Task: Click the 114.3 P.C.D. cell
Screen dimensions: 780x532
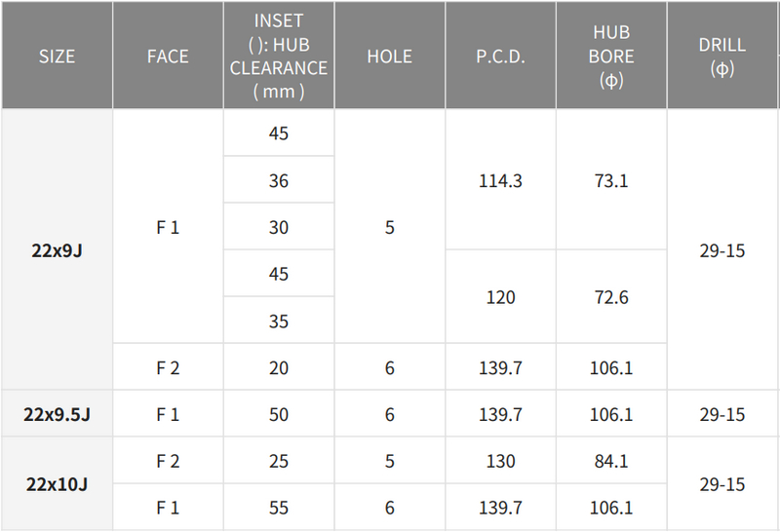Action: tap(501, 180)
